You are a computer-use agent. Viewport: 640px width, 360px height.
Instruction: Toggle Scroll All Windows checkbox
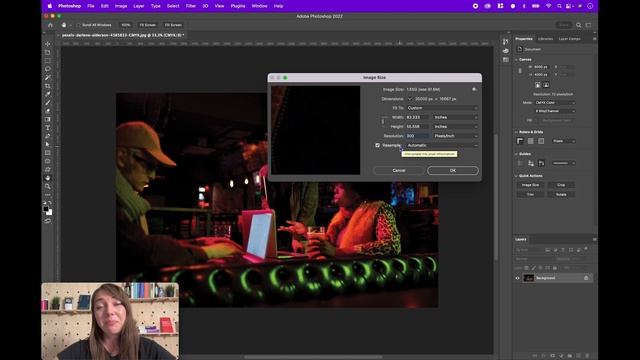(x=78, y=25)
